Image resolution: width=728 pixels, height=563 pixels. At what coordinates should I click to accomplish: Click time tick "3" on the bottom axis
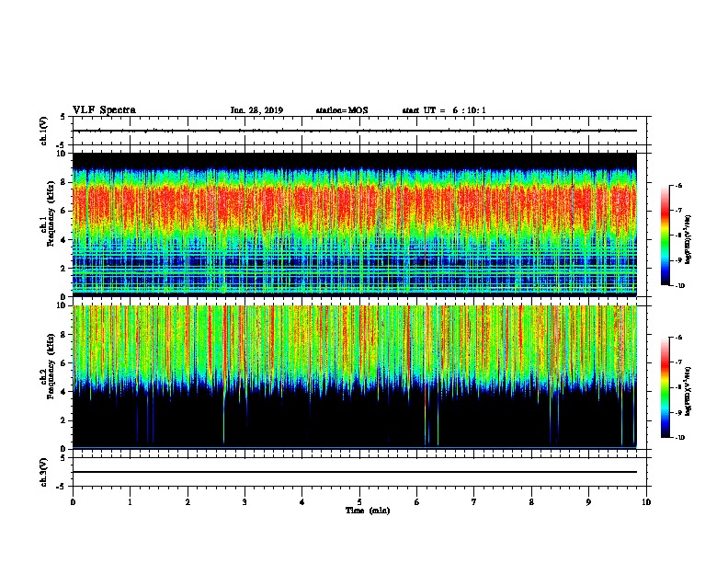(x=245, y=502)
